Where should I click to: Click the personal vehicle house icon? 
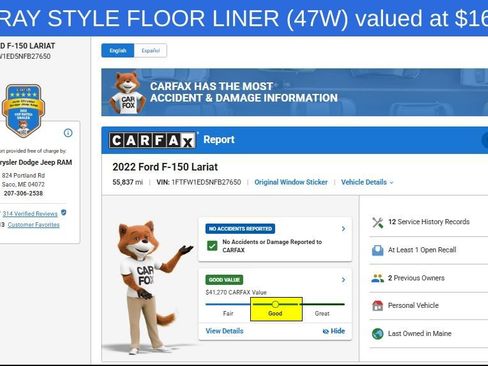coord(378,305)
